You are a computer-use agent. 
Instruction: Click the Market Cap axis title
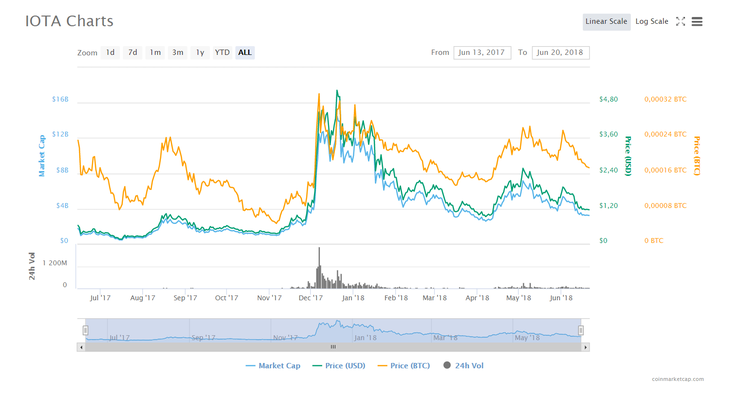[42, 156]
